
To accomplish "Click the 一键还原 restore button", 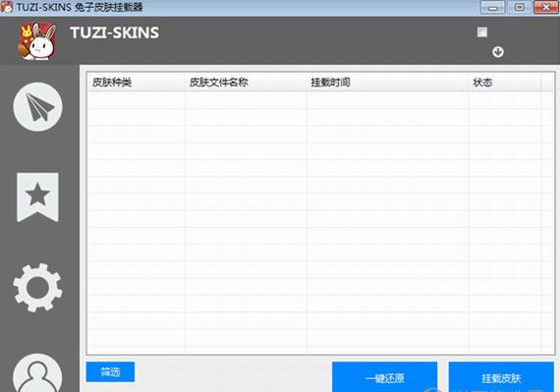I will [385, 377].
